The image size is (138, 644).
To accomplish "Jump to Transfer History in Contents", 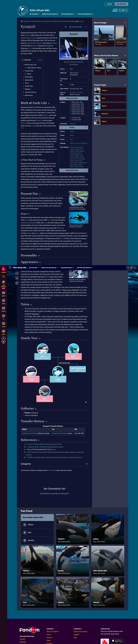I will click(x=30, y=92).
